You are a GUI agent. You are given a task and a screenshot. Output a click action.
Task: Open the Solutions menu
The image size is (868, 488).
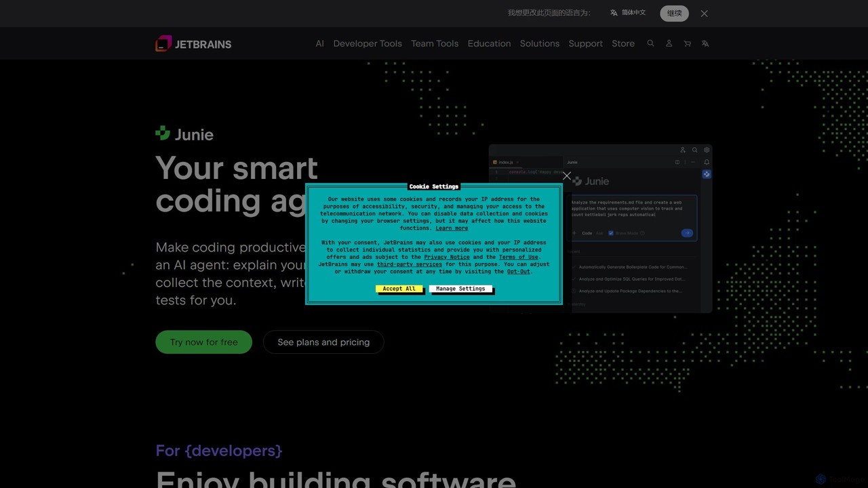(x=540, y=43)
